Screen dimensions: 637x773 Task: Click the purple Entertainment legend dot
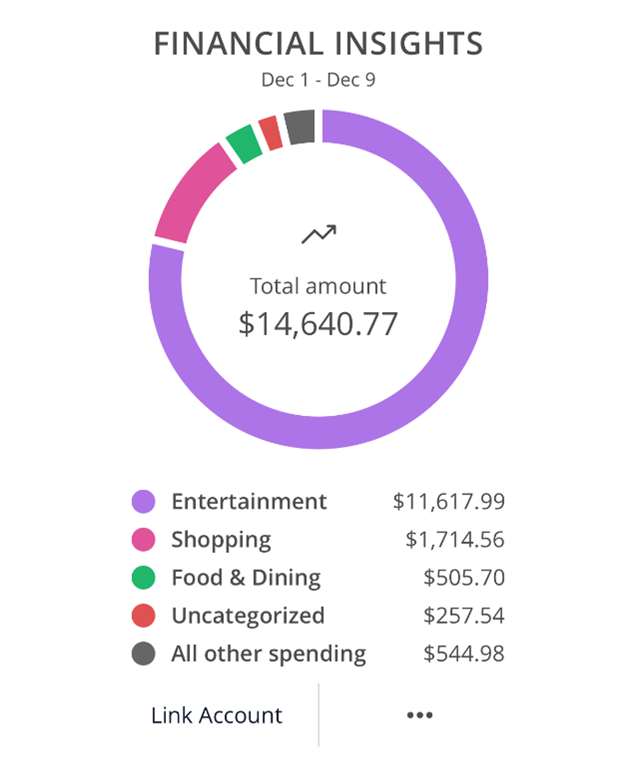tap(144, 502)
